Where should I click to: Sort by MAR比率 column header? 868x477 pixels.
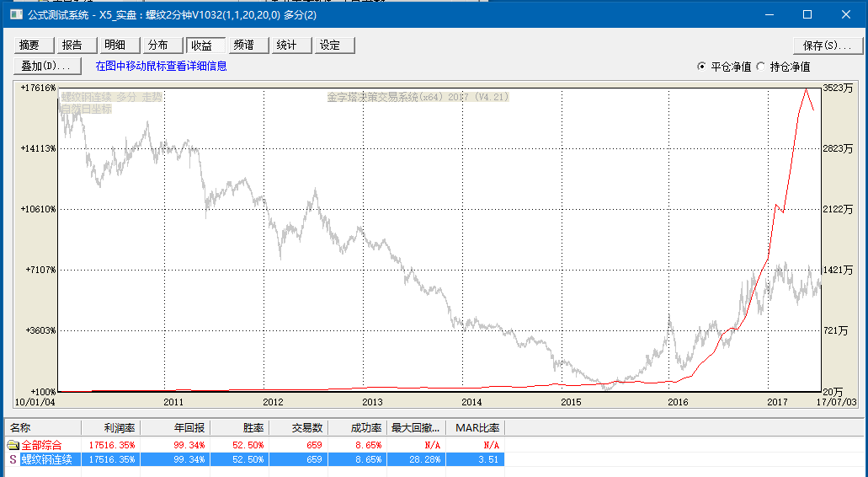click(476, 427)
